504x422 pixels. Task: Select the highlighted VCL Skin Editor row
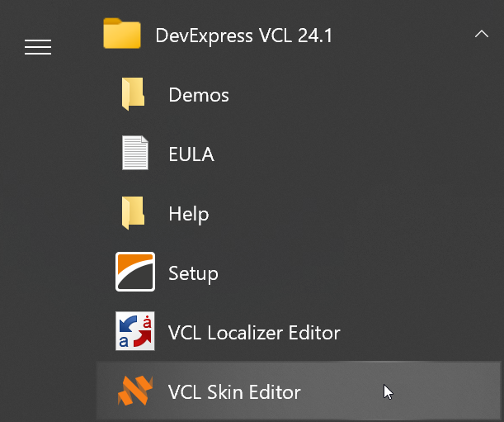pos(346,391)
